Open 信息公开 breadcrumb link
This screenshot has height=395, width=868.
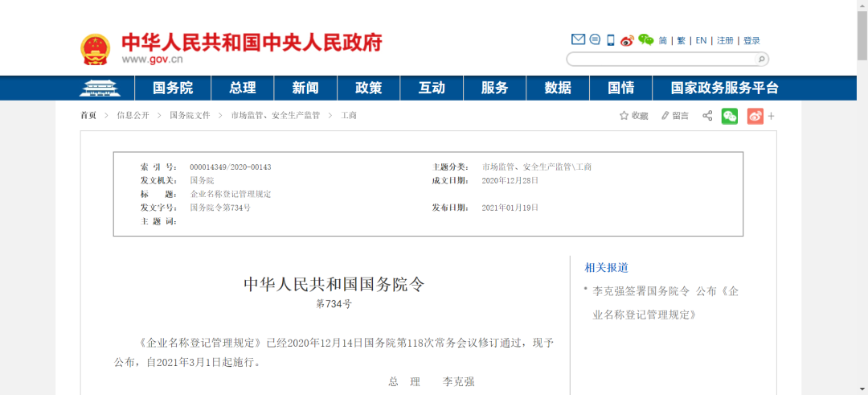click(x=133, y=116)
